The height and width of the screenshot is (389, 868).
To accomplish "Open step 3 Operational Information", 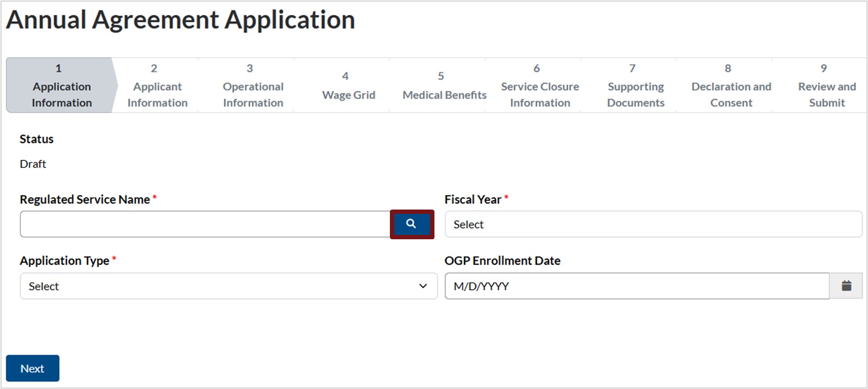I will click(253, 86).
